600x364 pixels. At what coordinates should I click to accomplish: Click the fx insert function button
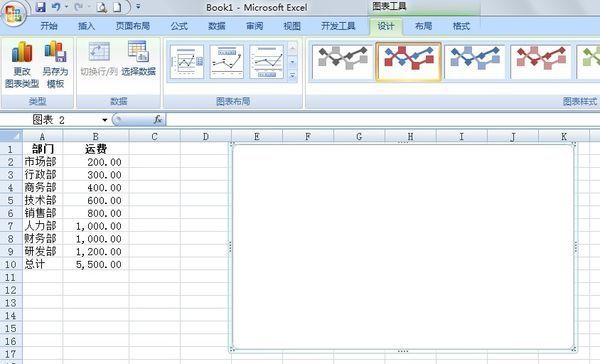(158, 120)
